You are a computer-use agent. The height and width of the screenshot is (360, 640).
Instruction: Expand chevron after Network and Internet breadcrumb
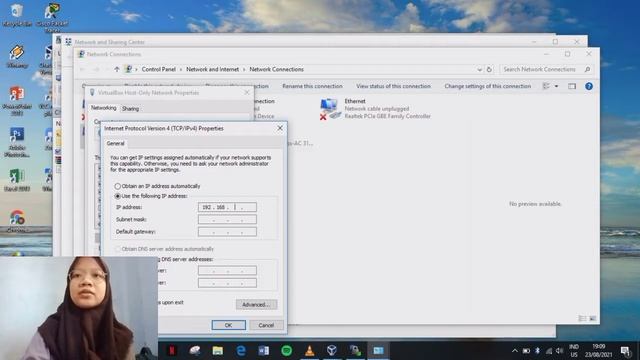coord(244,69)
